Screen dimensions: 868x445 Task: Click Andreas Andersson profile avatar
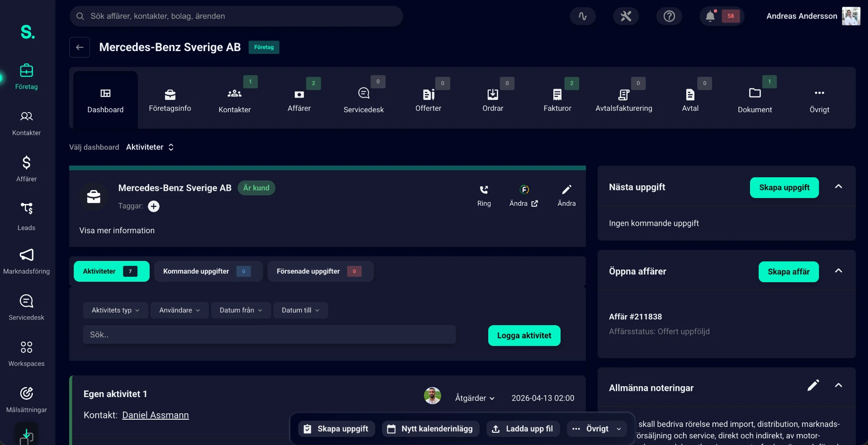coord(851,16)
